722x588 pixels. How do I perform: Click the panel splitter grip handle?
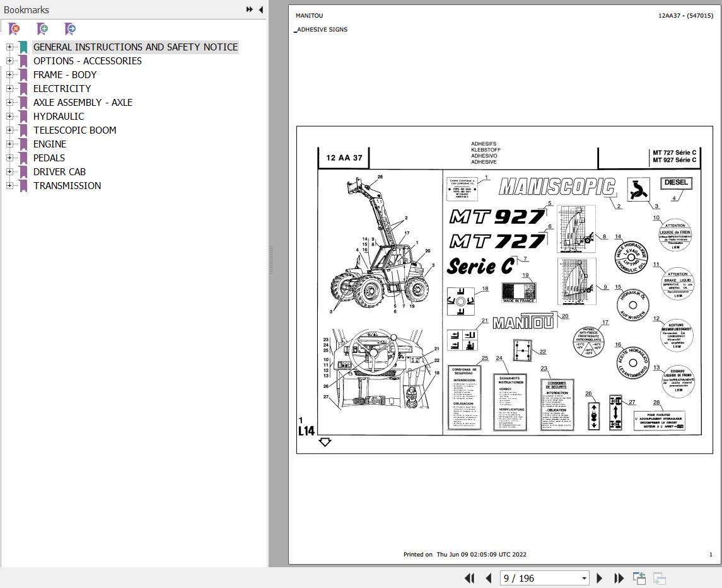tap(272, 260)
